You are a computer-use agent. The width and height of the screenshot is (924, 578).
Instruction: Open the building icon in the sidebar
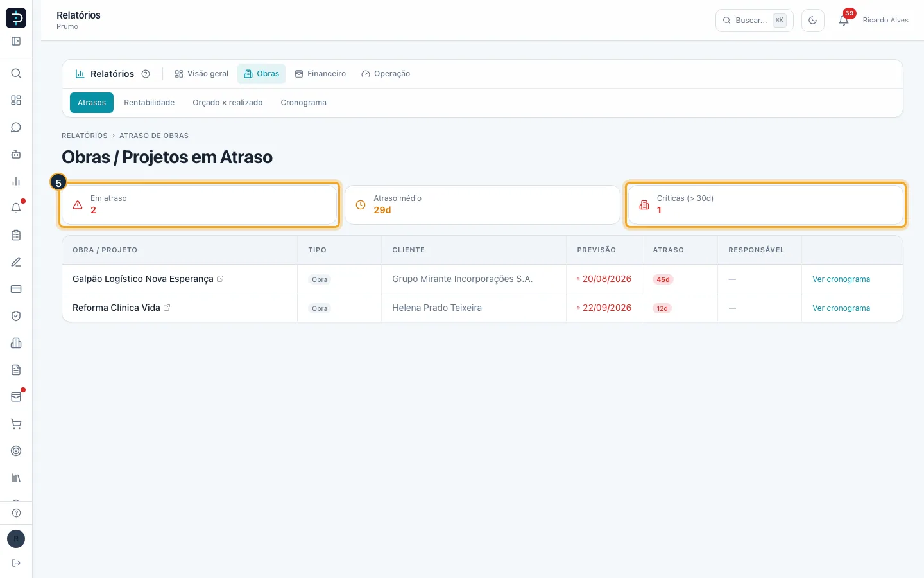[16, 343]
